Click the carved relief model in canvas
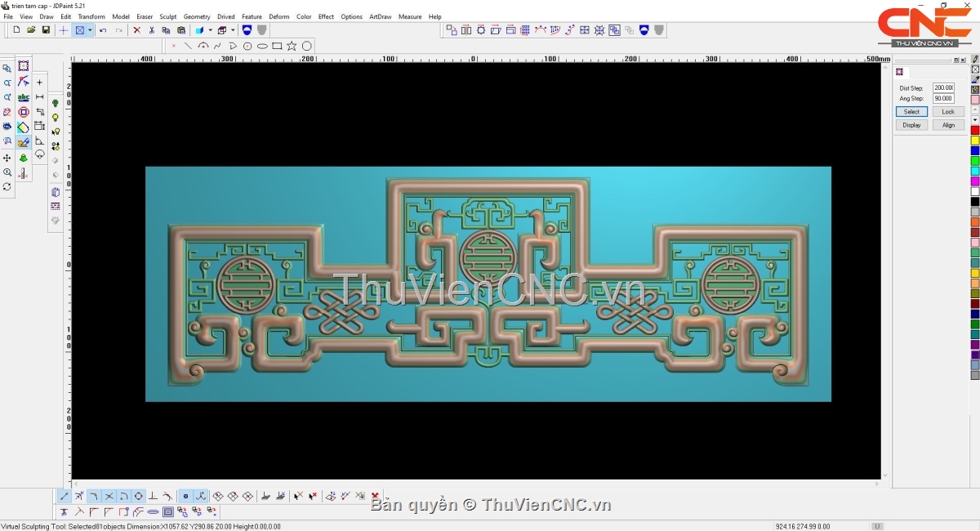The image size is (980, 531). 488,284
